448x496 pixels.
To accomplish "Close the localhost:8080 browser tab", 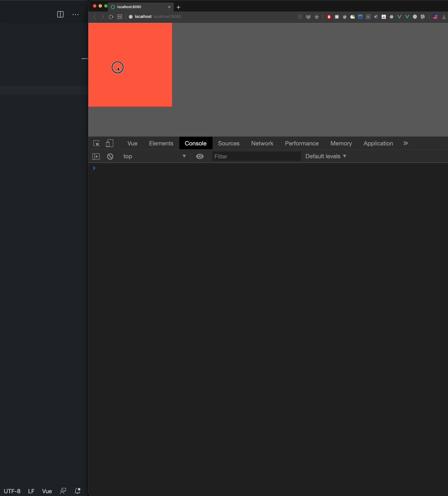I will (169, 7).
